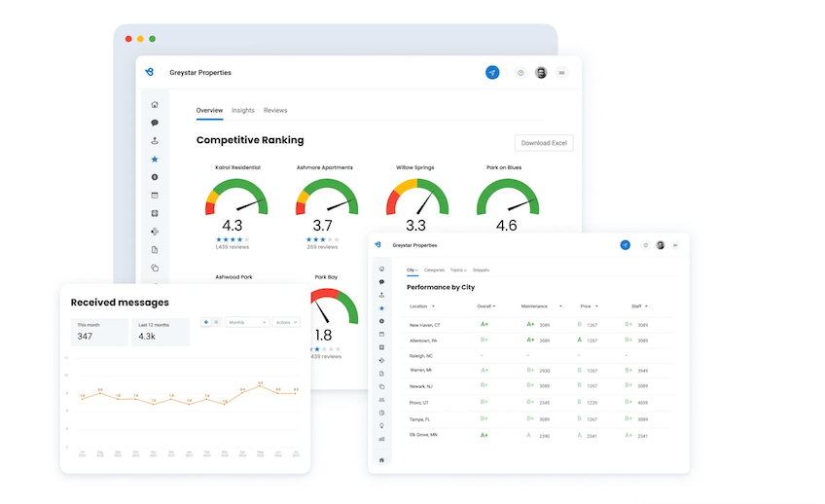Click the Elk Grove, MN row
The height and width of the screenshot is (504, 825).
pos(537,435)
